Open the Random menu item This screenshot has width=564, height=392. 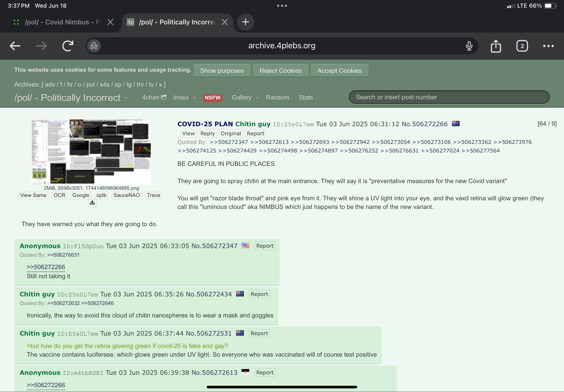pyautogui.click(x=277, y=97)
